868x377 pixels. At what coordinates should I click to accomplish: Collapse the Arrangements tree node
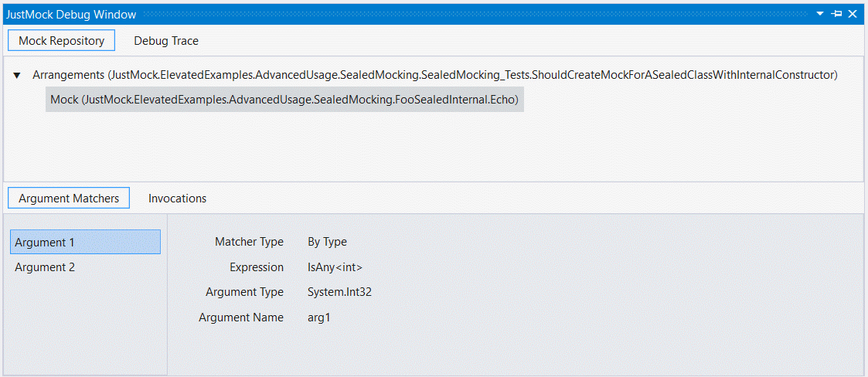pos(16,75)
